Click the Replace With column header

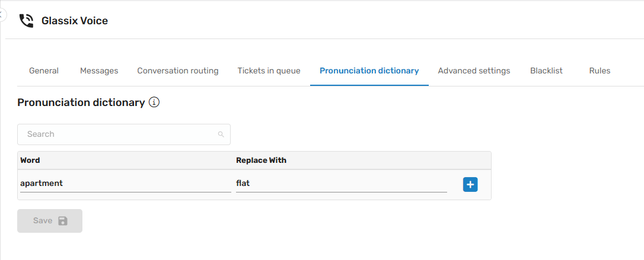tap(262, 161)
